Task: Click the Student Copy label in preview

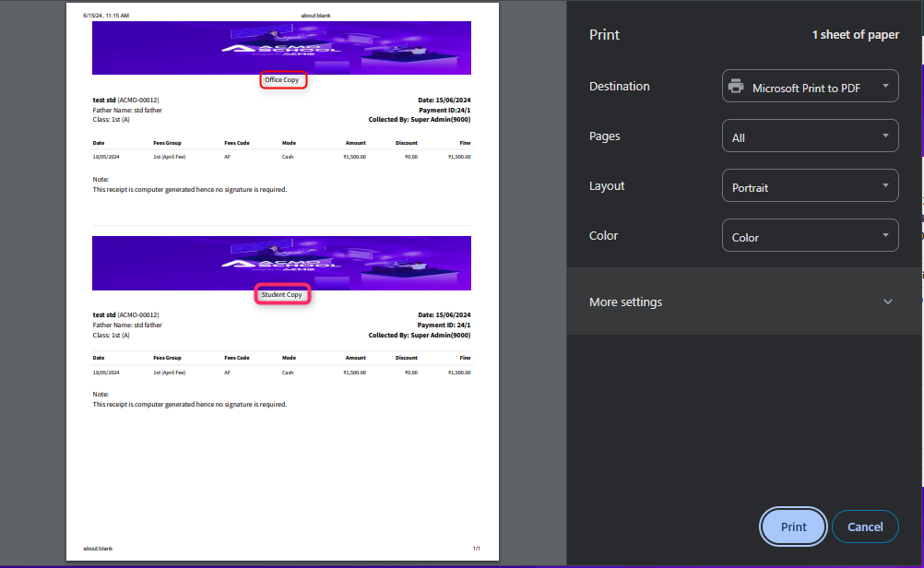Action: point(282,295)
